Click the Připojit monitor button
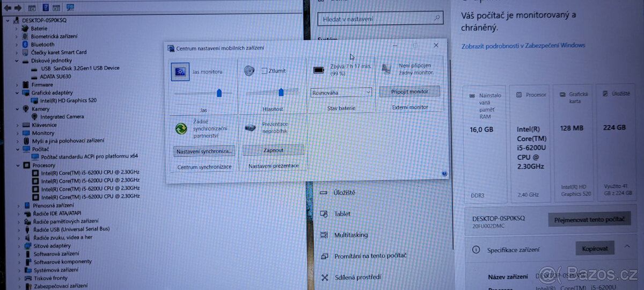Screen dimensions: 644x290 click(409, 91)
